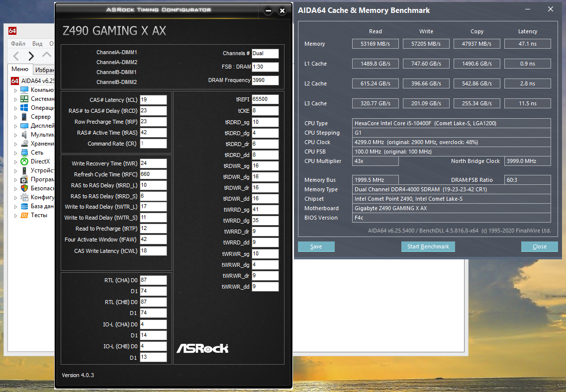Click the tWRRD_sg field showing 41
The image size is (566, 392).
pos(265,210)
